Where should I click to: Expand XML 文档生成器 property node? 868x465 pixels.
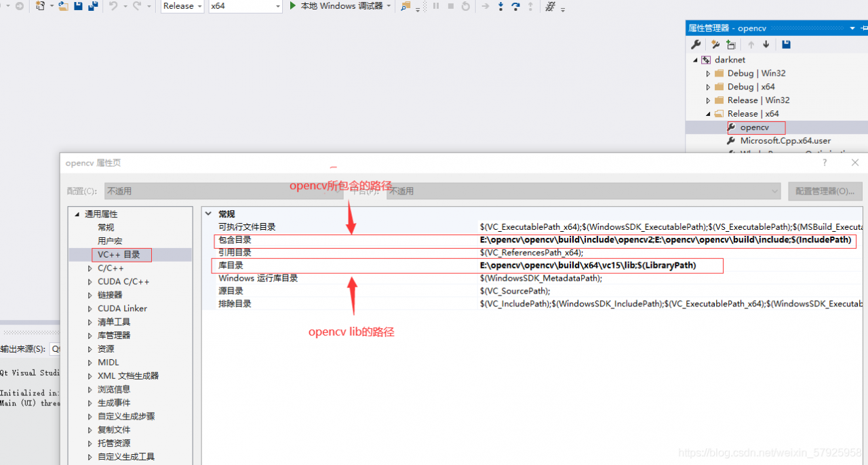coord(90,376)
